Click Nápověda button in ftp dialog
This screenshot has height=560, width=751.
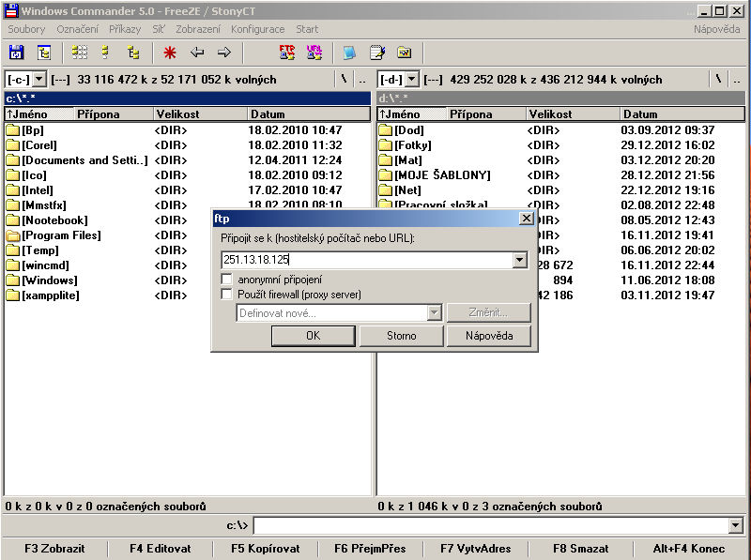pyautogui.click(x=489, y=336)
